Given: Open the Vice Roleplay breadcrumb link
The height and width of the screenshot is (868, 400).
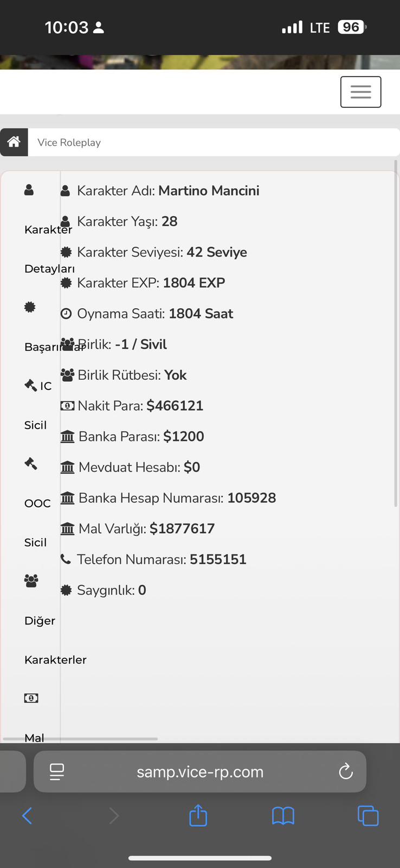Looking at the screenshot, I should (69, 143).
